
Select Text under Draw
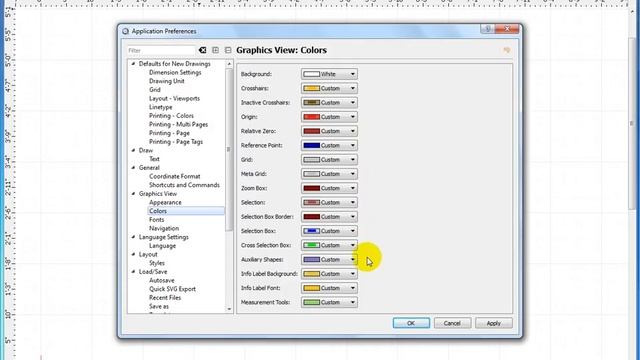154,159
